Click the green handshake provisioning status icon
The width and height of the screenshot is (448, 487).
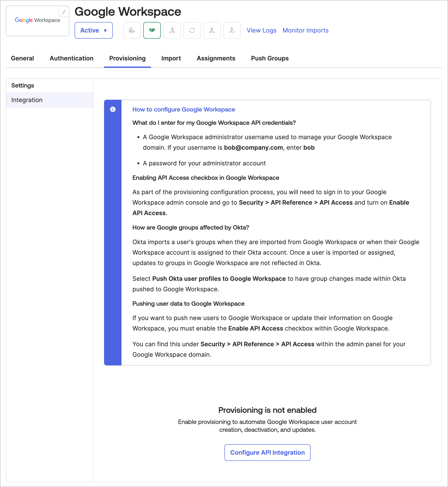pyautogui.click(x=152, y=30)
